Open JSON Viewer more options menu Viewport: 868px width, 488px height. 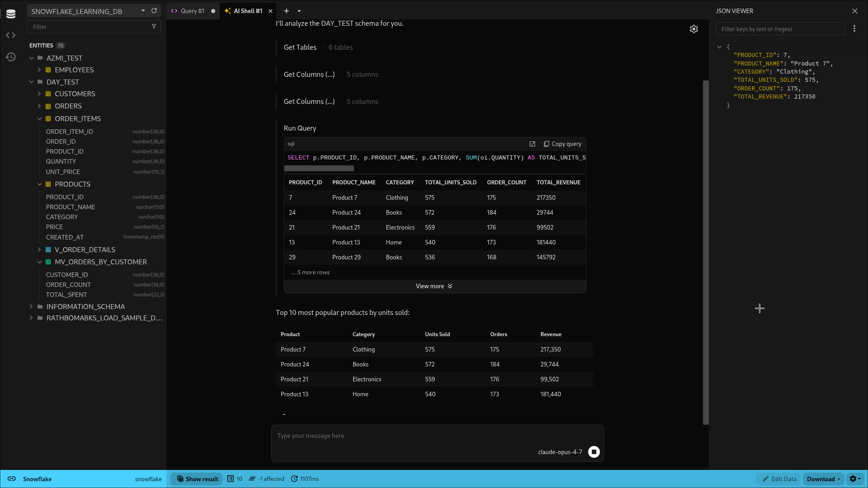pos(854,28)
